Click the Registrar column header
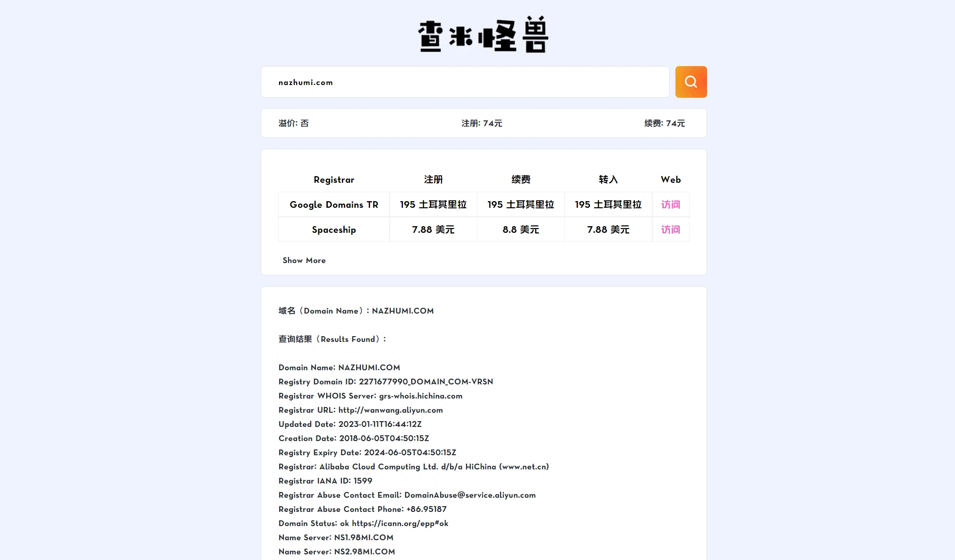The height and width of the screenshot is (560, 955). tap(333, 179)
